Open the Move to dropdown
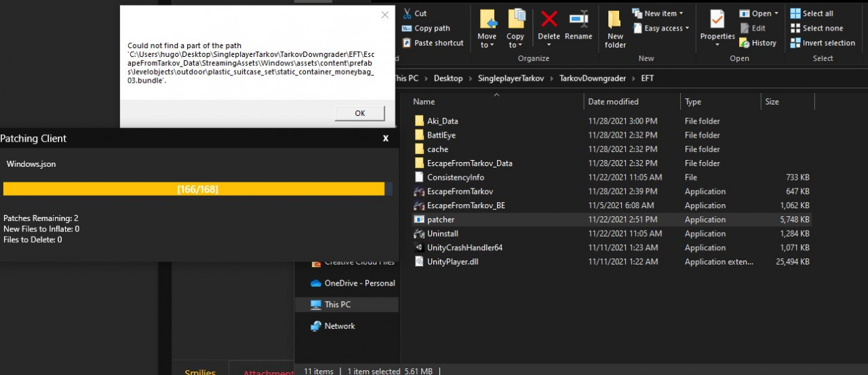Image resolution: width=868 pixels, height=375 pixels. 487,28
